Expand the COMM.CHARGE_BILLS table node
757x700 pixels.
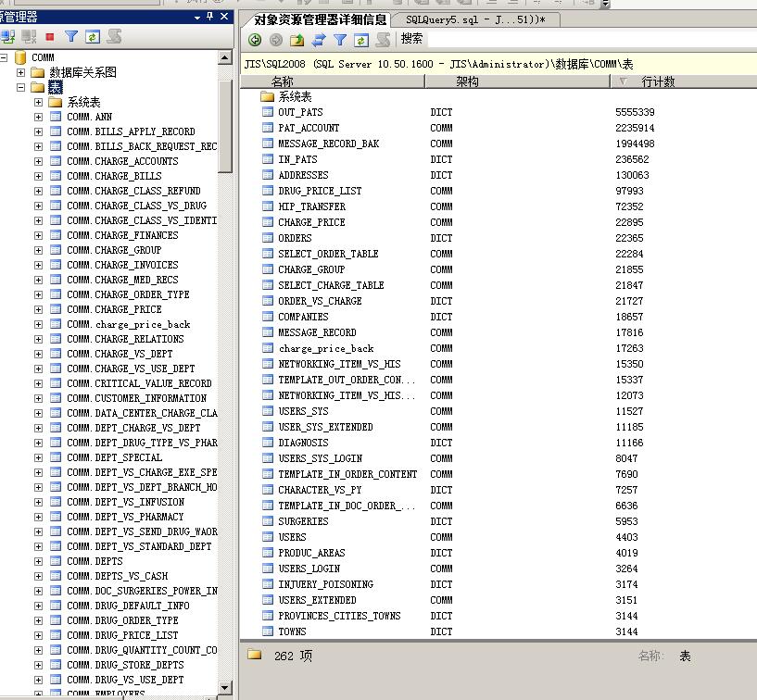38,176
